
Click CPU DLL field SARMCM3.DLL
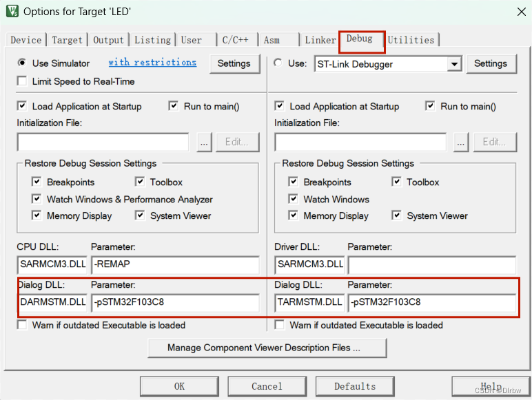52,265
